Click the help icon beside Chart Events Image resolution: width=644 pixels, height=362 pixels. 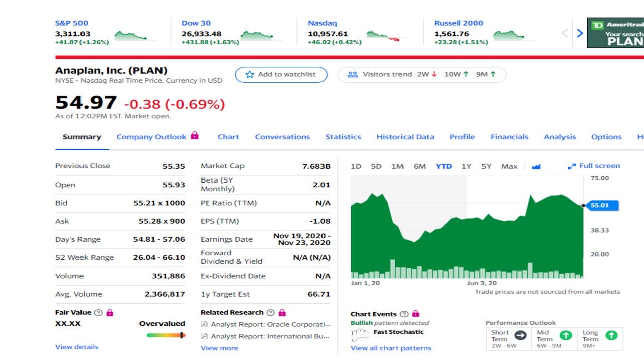[x=404, y=314]
